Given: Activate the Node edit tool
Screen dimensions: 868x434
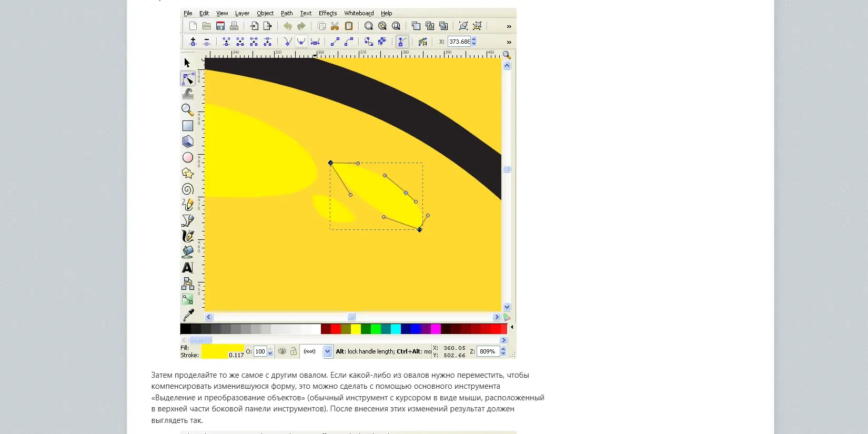Looking at the screenshot, I should tap(188, 79).
